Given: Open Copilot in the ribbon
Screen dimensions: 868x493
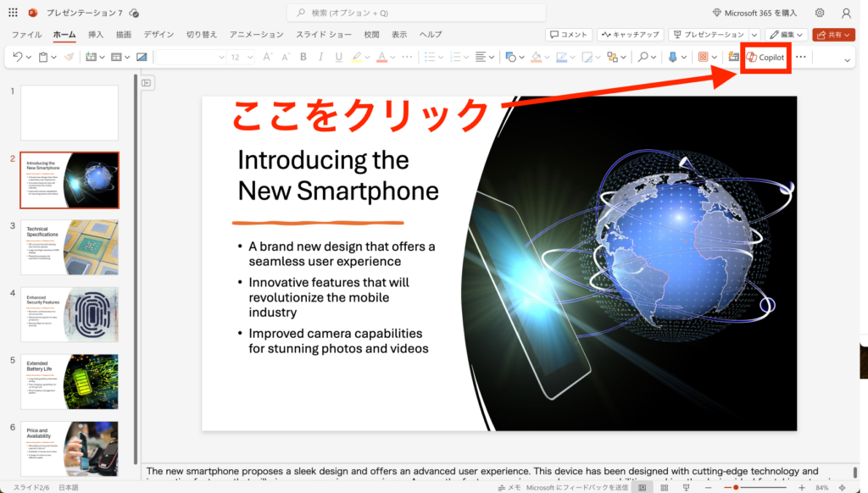Looking at the screenshot, I should [765, 58].
